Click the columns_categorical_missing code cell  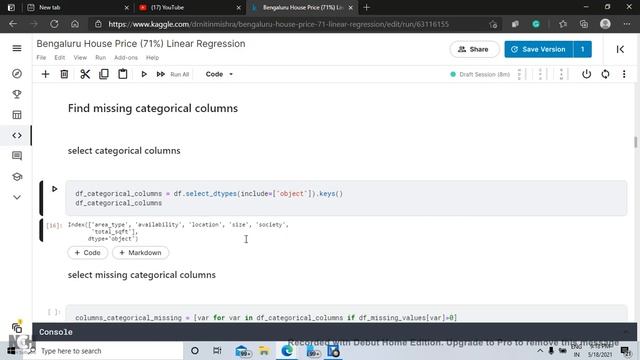coord(346,314)
